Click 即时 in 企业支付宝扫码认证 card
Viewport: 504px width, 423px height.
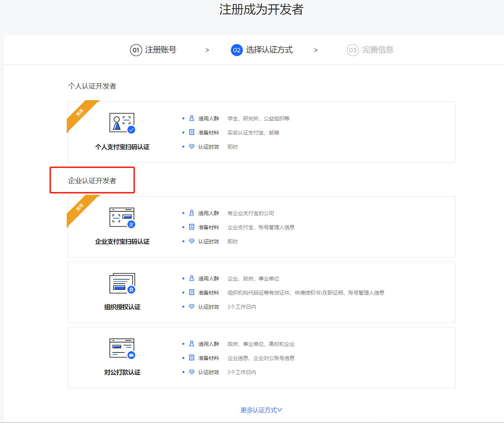(233, 241)
